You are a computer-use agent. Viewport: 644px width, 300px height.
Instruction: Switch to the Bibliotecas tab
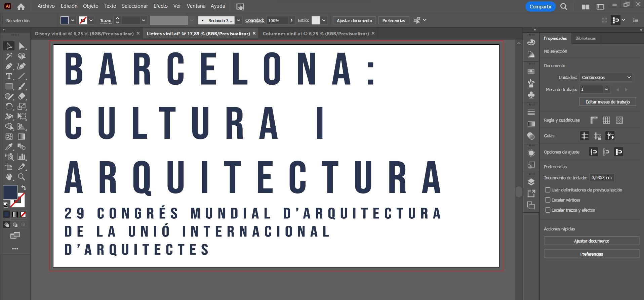[x=585, y=38]
